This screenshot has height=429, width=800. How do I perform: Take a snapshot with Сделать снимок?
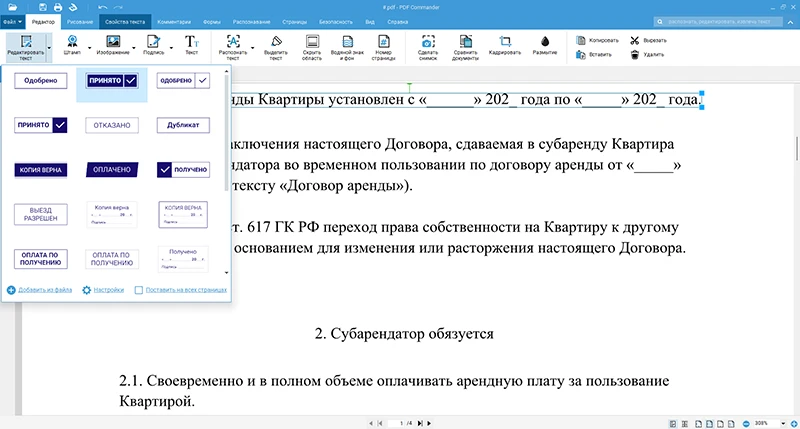point(428,47)
